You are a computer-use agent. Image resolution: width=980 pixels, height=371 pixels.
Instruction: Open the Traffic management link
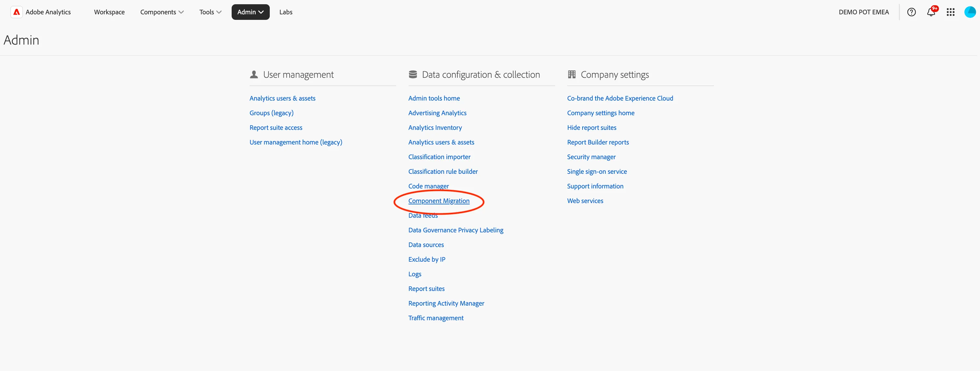coord(436,318)
